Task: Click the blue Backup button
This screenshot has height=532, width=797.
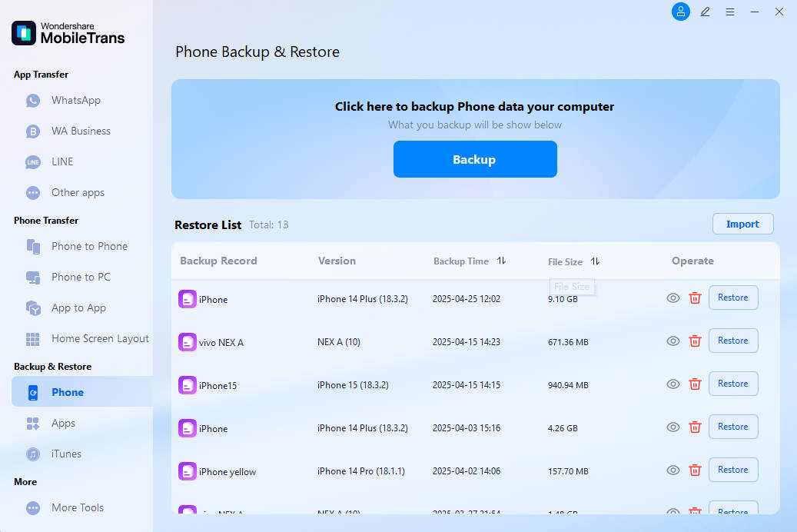Action: click(x=475, y=159)
